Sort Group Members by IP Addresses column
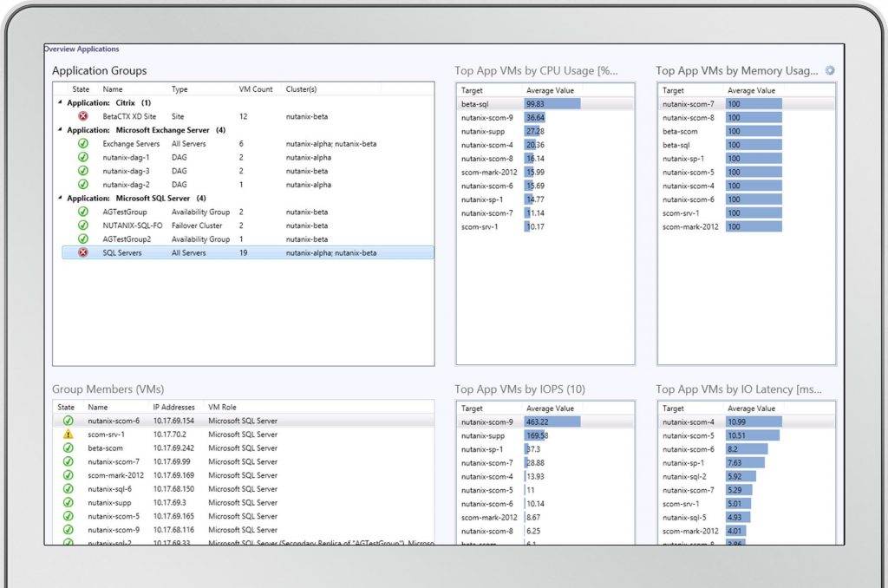The height and width of the screenshot is (588, 888). [173, 407]
